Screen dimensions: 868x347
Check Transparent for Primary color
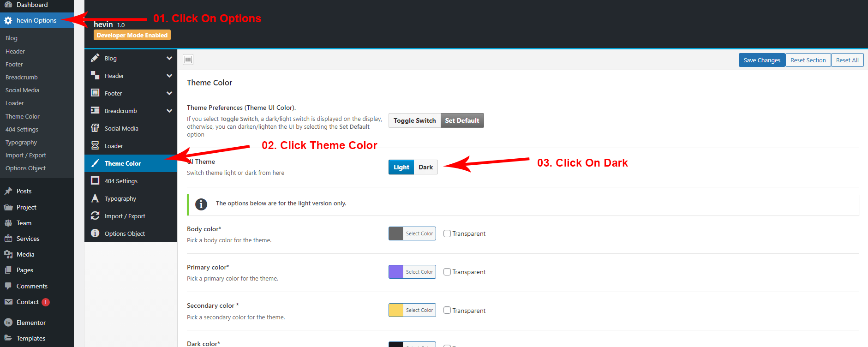(x=447, y=272)
